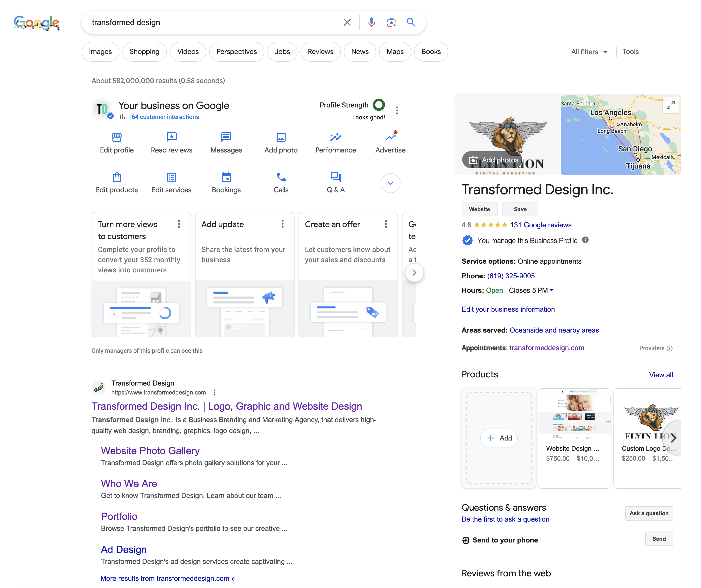Click the Website button in knowledge panel
Image resolution: width=701 pixels, height=588 pixels.
pyautogui.click(x=479, y=209)
